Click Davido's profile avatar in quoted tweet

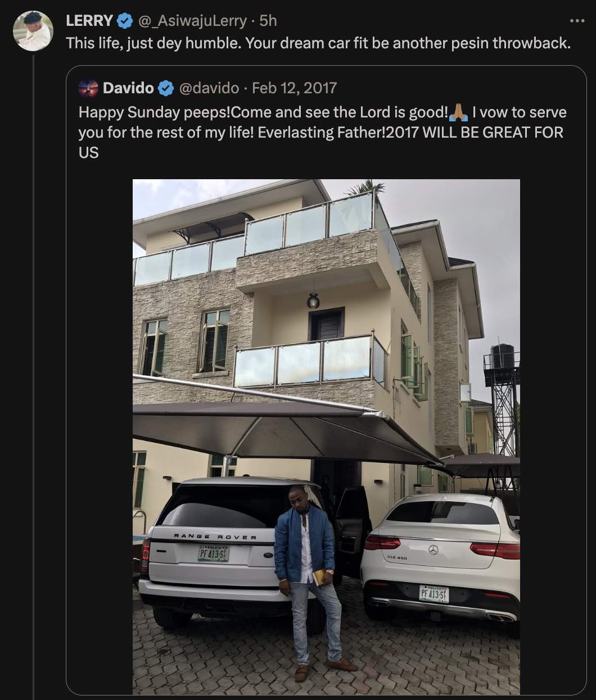89,88
